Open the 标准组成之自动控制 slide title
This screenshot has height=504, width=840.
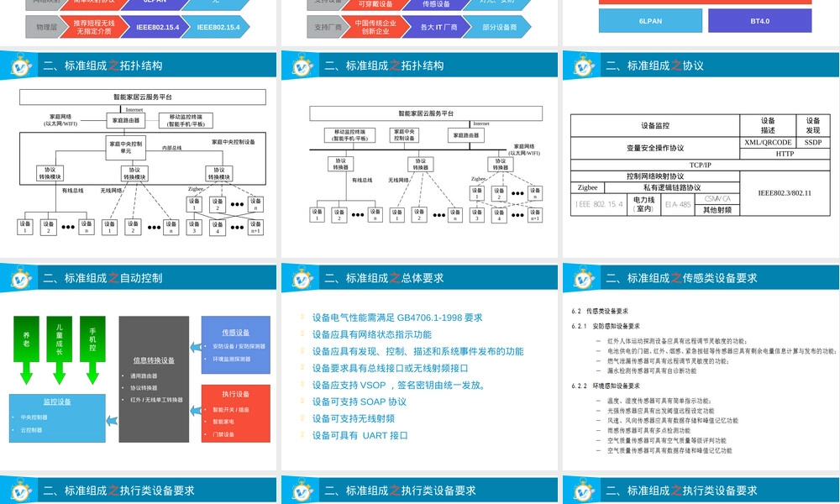[102, 279]
